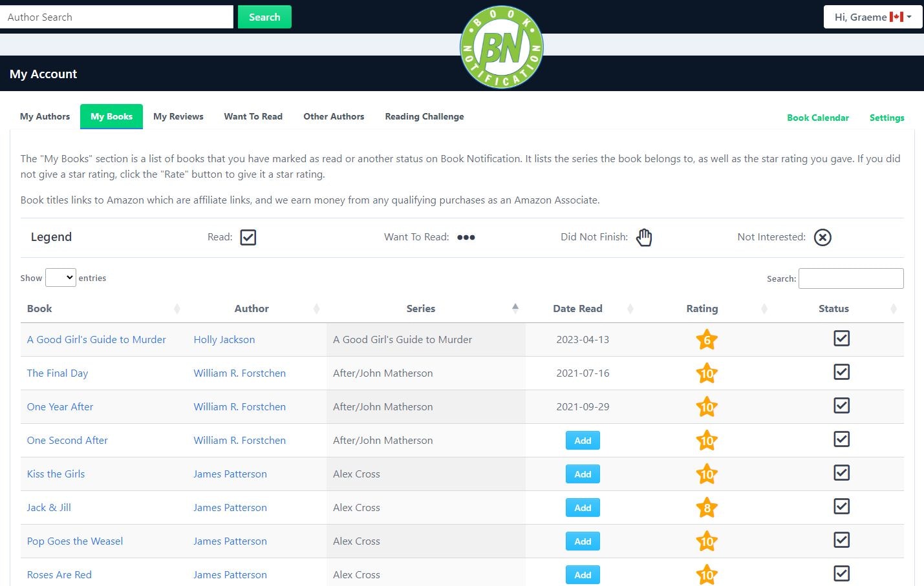This screenshot has width=924, height=586.
Task: Click the Canadian flag icon in the header
Action: point(896,17)
